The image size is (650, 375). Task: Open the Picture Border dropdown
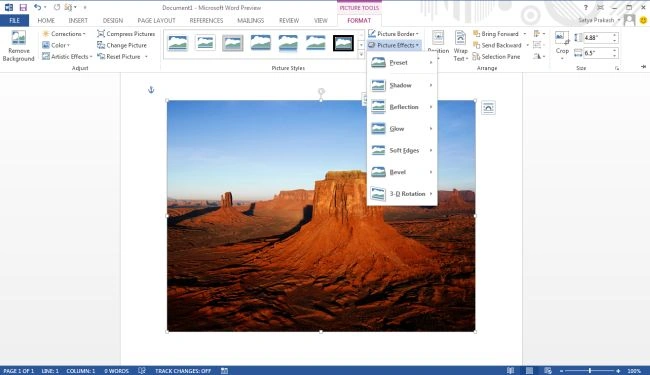click(393, 34)
